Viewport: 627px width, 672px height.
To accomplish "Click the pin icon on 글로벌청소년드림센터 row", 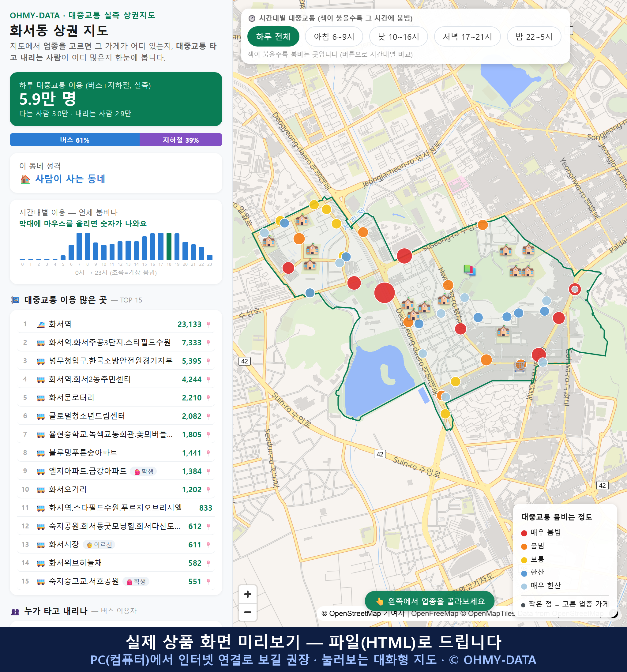I will coord(208,416).
